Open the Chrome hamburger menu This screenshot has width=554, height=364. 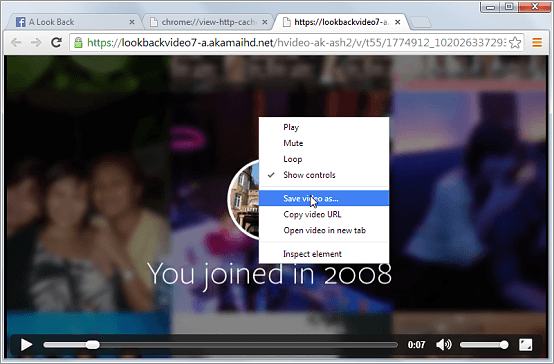[x=537, y=43]
